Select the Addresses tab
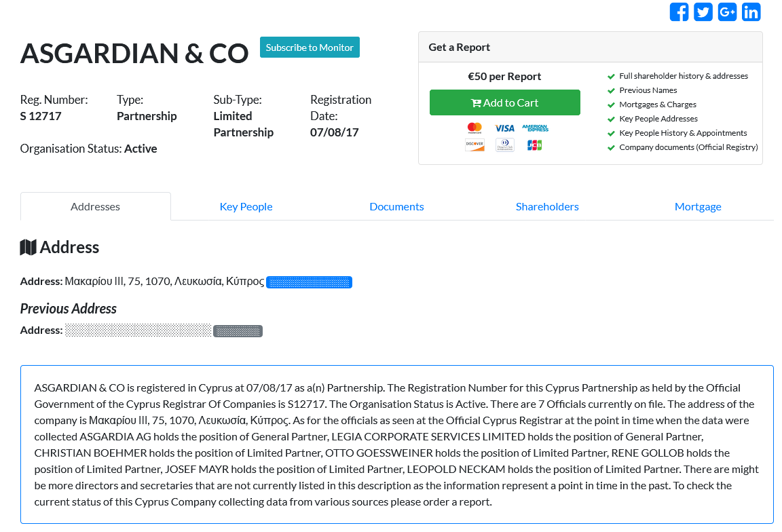The height and width of the screenshot is (532, 782). (x=95, y=206)
